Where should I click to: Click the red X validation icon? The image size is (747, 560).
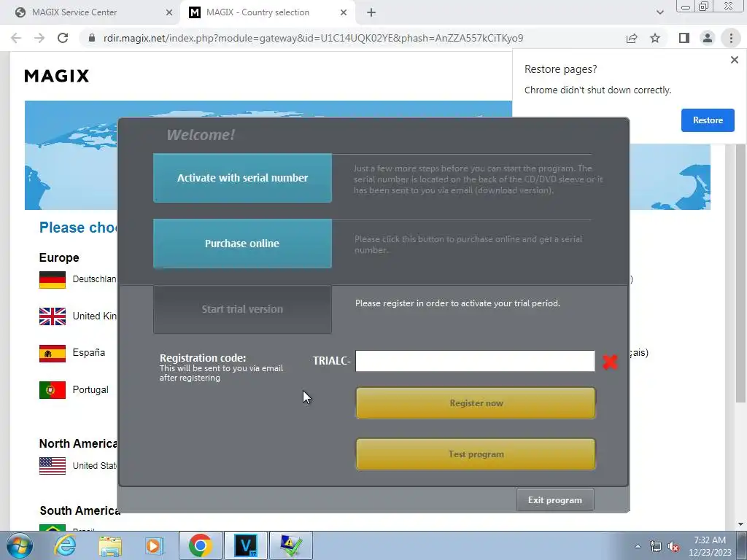pyautogui.click(x=610, y=362)
